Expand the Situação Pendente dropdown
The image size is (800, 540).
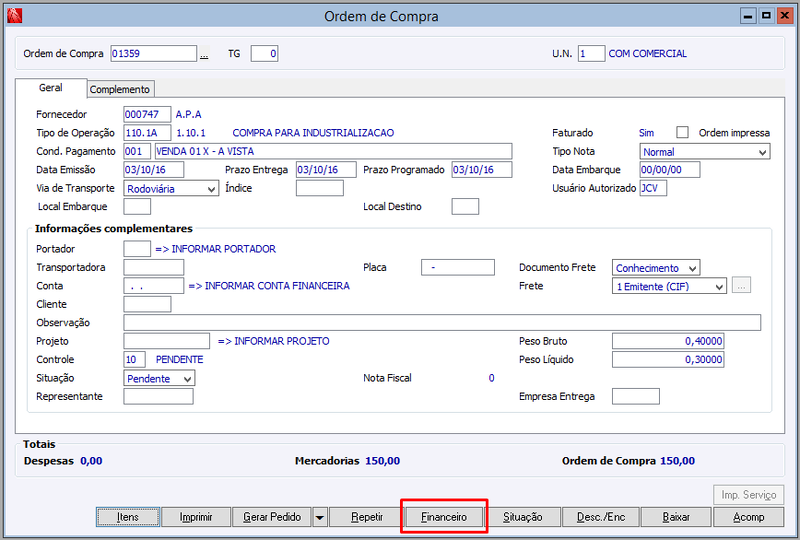pos(159,378)
